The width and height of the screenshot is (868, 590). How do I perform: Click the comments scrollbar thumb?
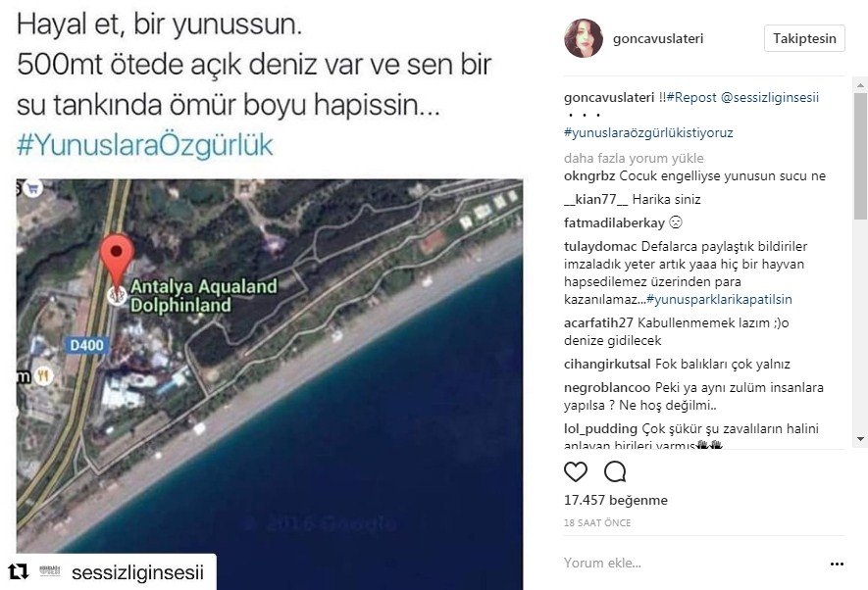pyautogui.click(x=860, y=157)
